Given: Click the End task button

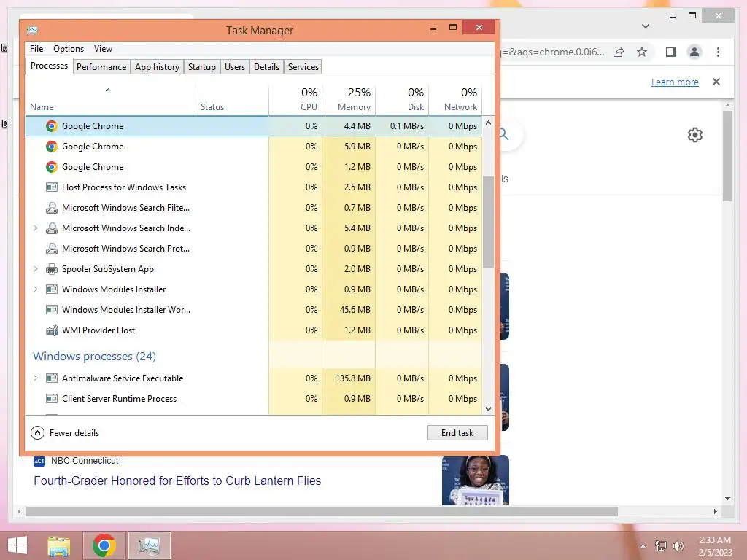Looking at the screenshot, I should [x=457, y=433].
